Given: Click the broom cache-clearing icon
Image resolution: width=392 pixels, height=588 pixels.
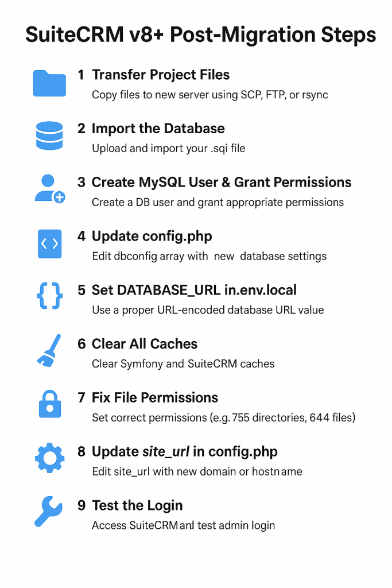Looking at the screenshot, I should 49,350.
